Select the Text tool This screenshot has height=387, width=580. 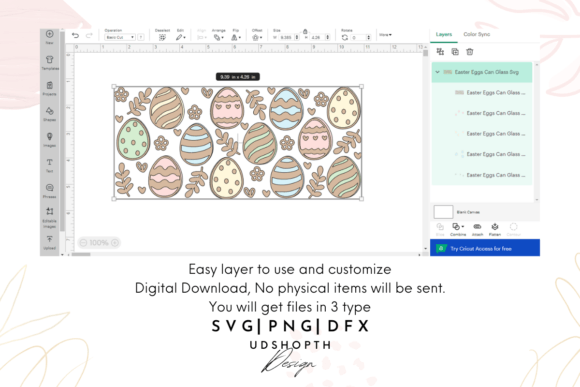click(50, 165)
